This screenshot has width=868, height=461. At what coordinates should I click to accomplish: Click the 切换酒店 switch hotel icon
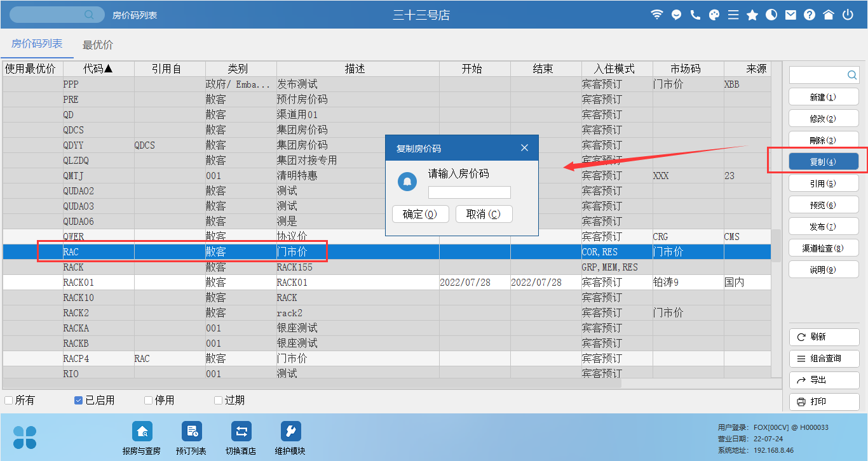241,432
